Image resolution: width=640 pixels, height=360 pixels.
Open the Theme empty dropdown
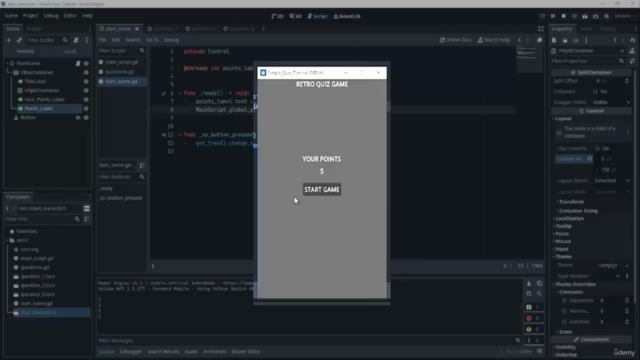613,265
